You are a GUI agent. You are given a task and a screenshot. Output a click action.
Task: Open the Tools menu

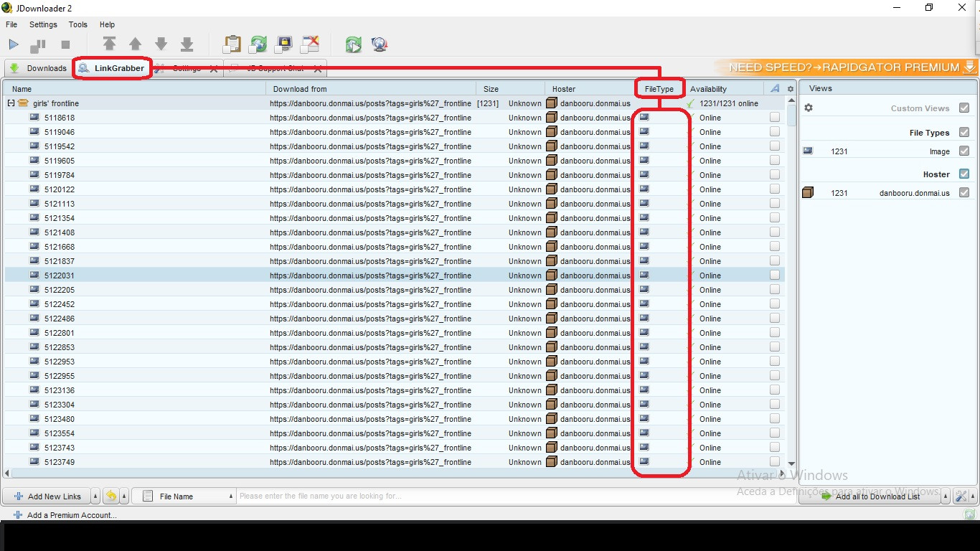pyautogui.click(x=77, y=24)
